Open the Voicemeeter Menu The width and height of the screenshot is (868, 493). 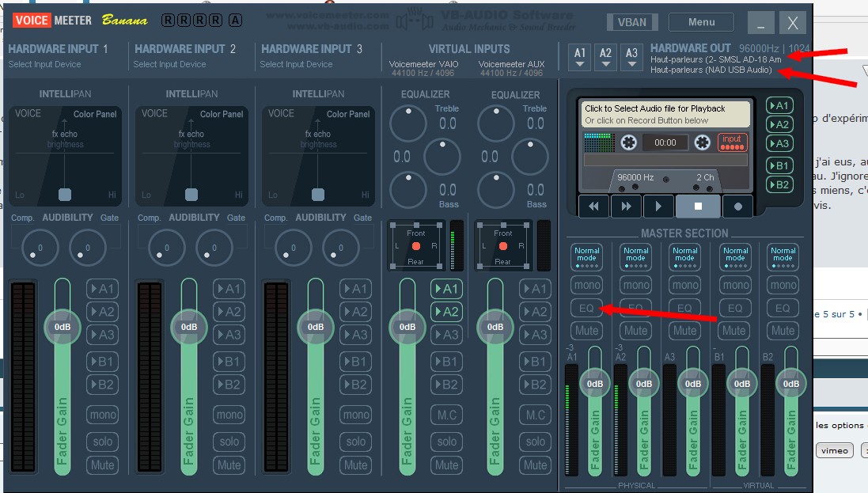pyautogui.click(x=701, y=22)
